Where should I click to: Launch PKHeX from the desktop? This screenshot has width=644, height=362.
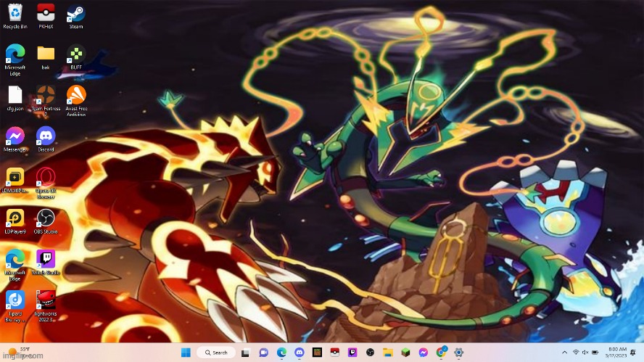pyautogui.click(x=46, y=17)
